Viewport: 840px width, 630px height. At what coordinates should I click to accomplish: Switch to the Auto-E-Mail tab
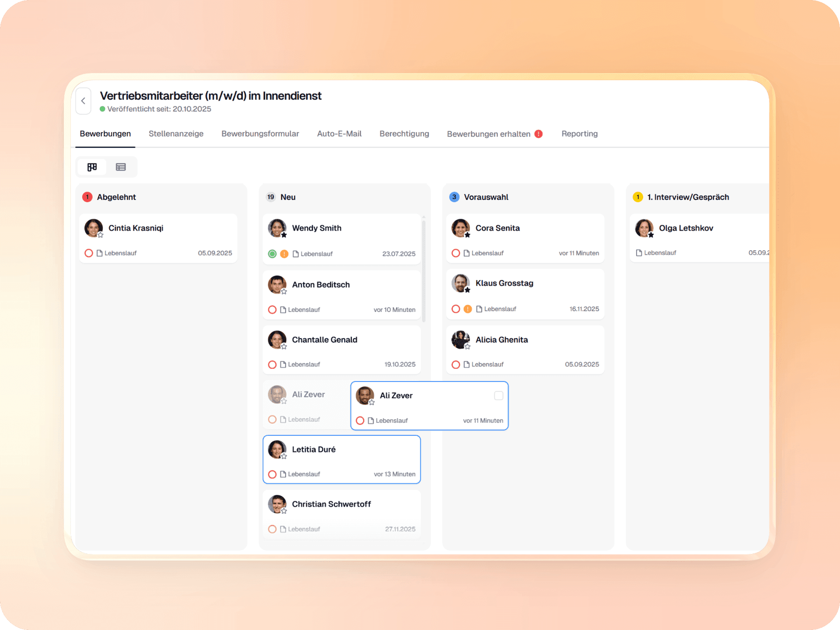click(x=339, y=134)
